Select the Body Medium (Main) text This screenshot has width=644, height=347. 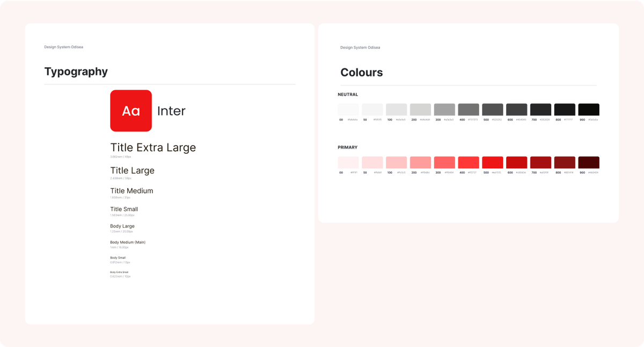click(x=128, y=242)
